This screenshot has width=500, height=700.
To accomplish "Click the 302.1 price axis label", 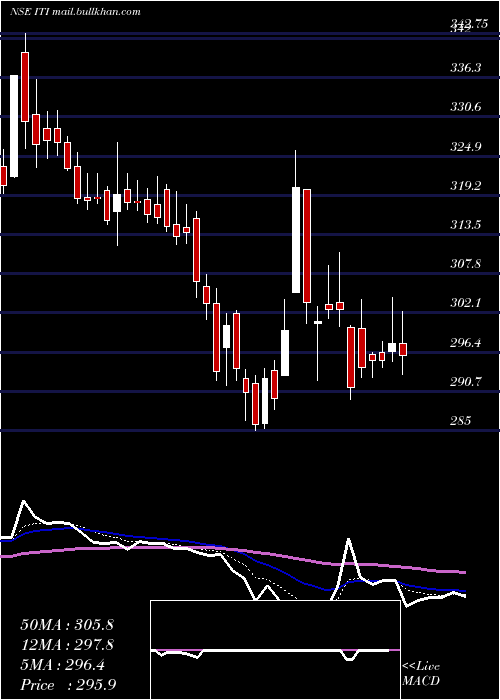I will [x=465, y=303].
